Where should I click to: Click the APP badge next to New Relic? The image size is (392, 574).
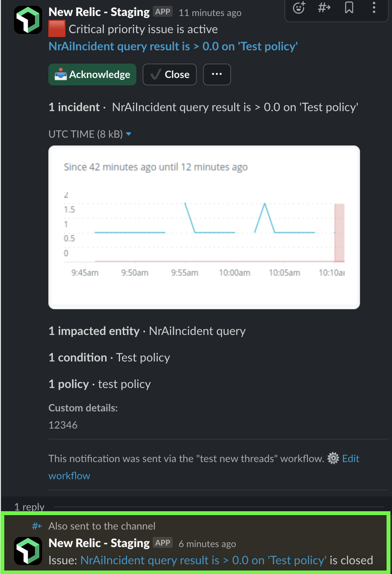point(163,11)
